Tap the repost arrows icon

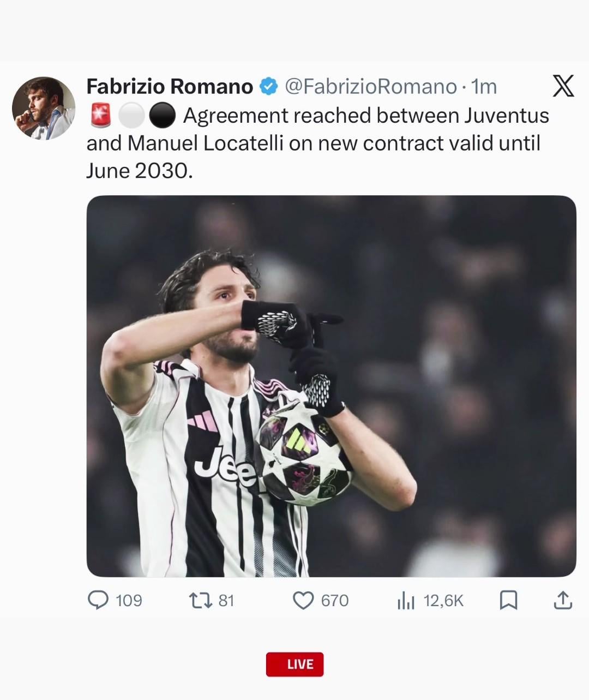[199, 601]
